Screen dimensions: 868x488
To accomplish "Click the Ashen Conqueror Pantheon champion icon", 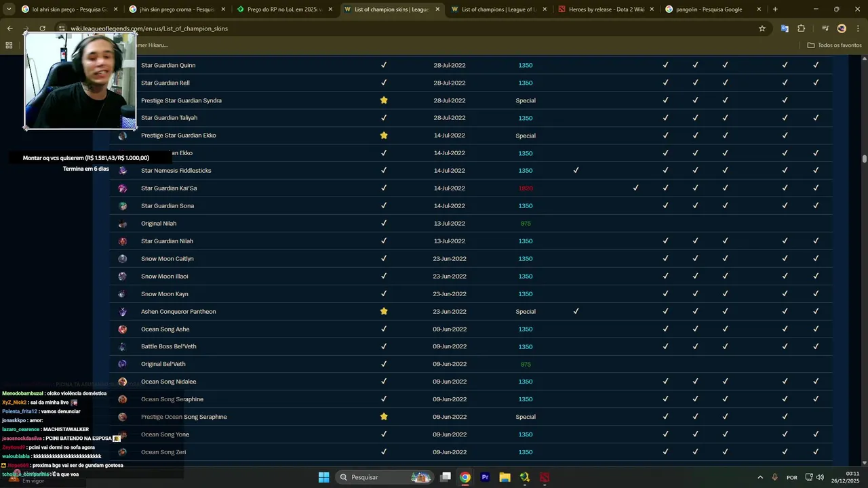I will 122,312.
